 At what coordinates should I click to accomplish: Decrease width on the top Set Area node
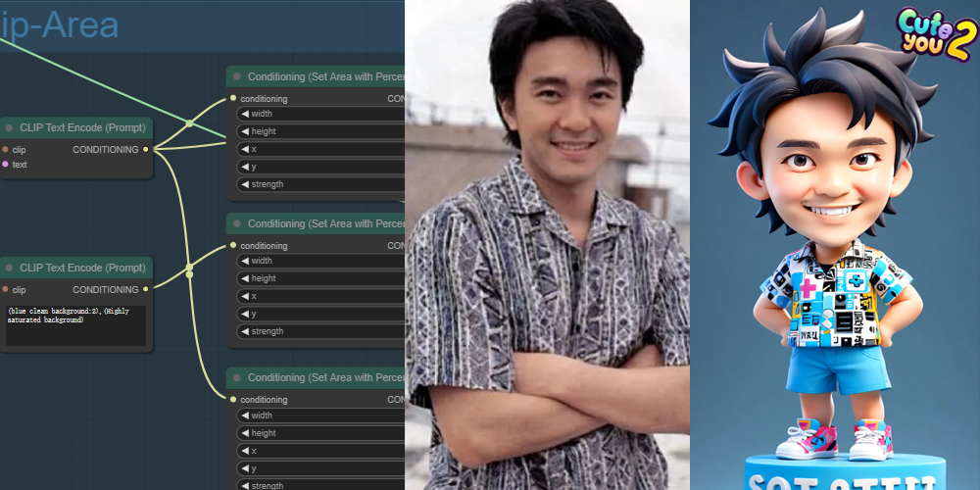244,114
